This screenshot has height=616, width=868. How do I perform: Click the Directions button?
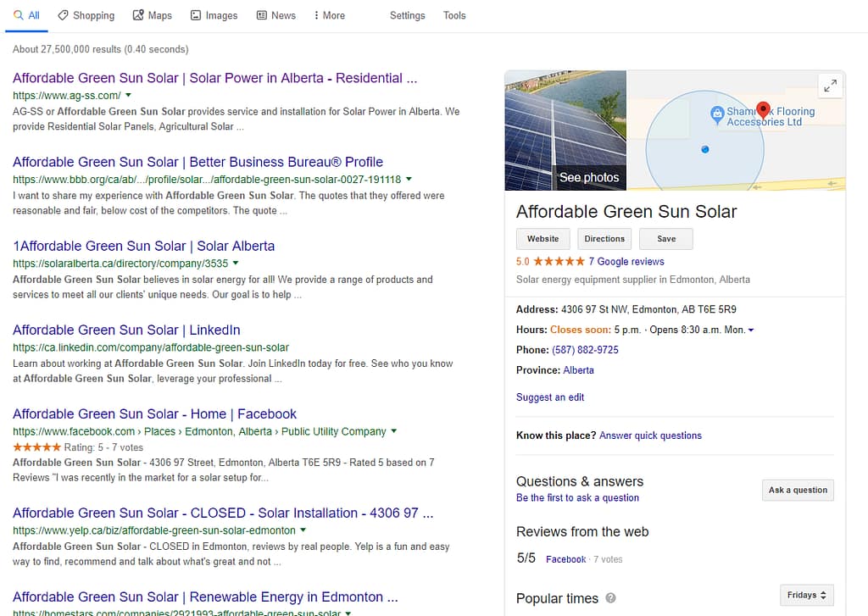point(604,239)
